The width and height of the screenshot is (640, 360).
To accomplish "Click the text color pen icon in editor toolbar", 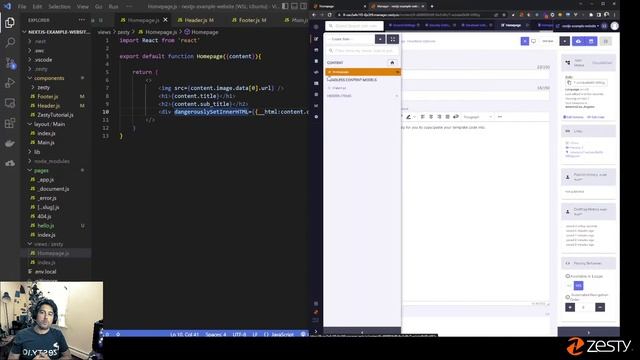I will (x=408, y=117).
